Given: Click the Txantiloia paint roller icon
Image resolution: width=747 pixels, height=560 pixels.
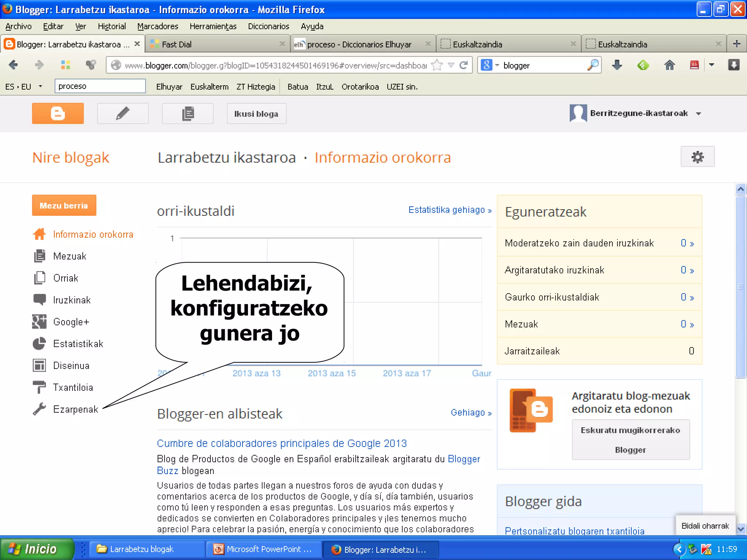Looking at the screenshot, I should 39,387.
